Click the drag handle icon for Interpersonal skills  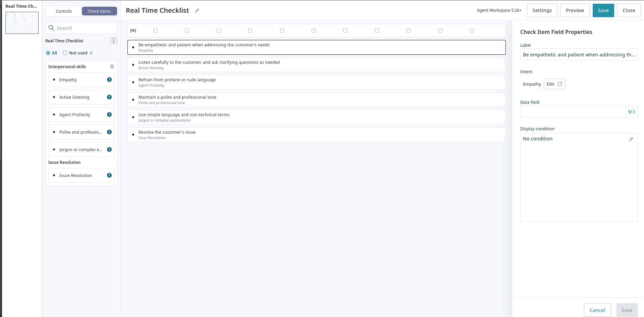[x=112, y=66]
